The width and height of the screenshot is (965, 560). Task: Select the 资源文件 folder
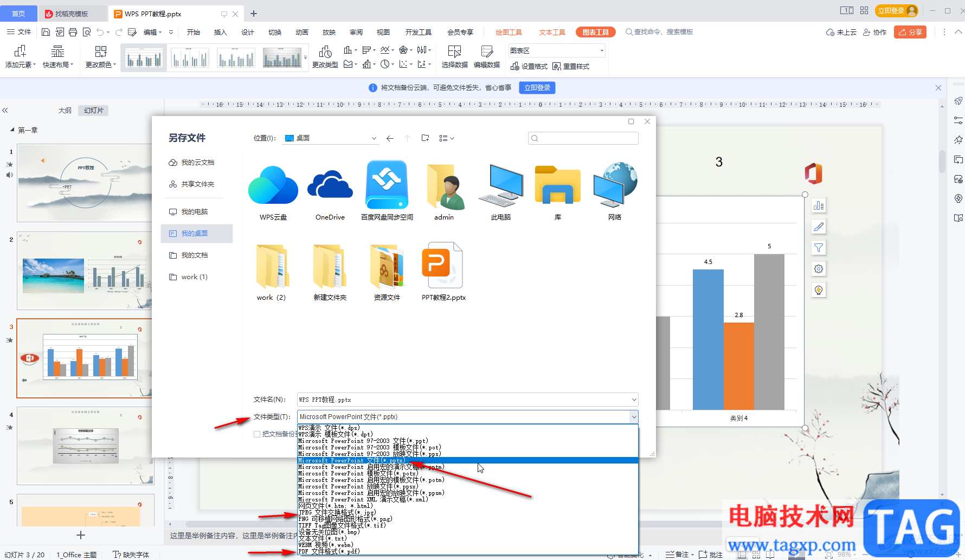387,271
